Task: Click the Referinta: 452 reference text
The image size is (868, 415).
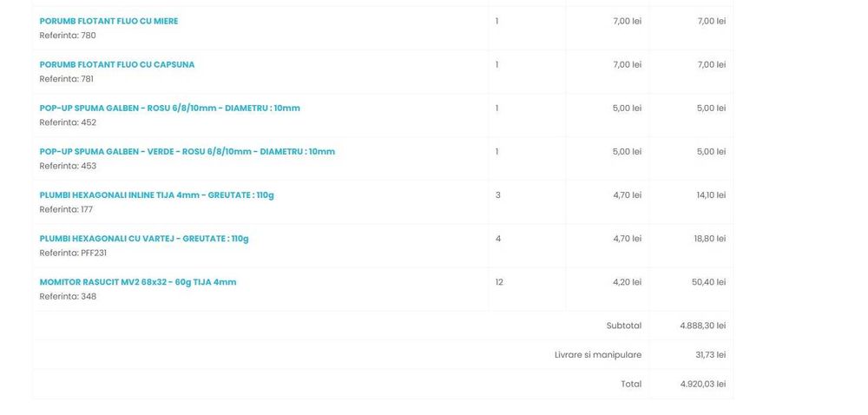Action: tap(68, 122)
